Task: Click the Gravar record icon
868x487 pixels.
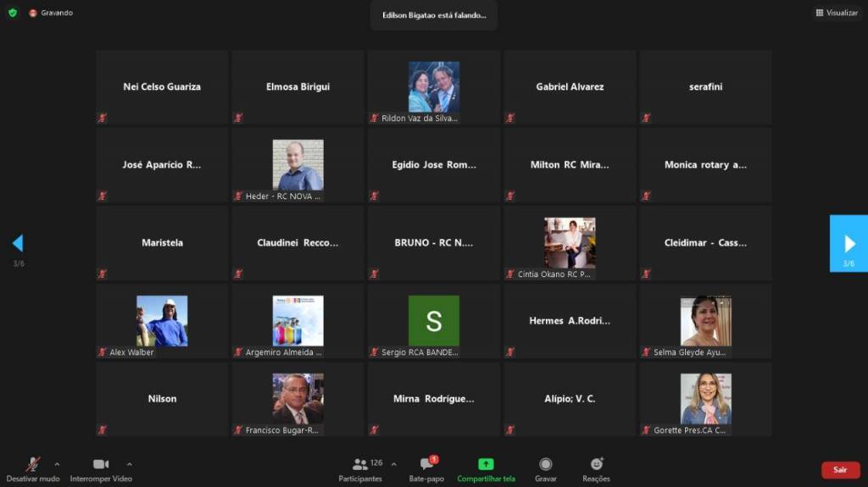Action: click(546, 468)
